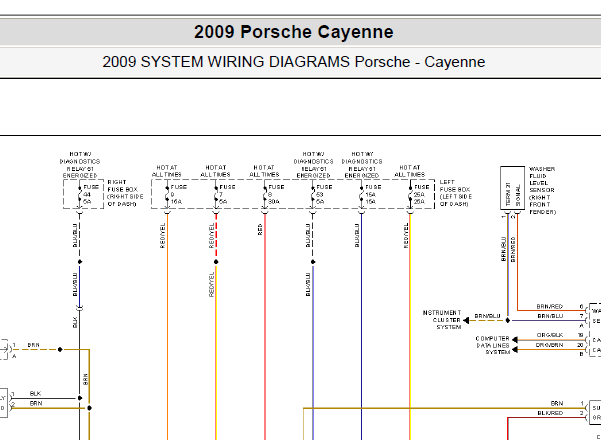Screen dimensions: 601x440
Task: Click the FUSE 25A 25A symbol
Action: pyautogui.click(x=410, y=194)
